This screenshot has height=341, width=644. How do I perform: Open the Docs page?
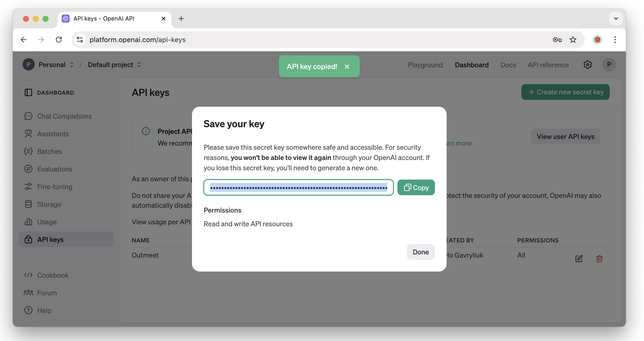point(508,65)
